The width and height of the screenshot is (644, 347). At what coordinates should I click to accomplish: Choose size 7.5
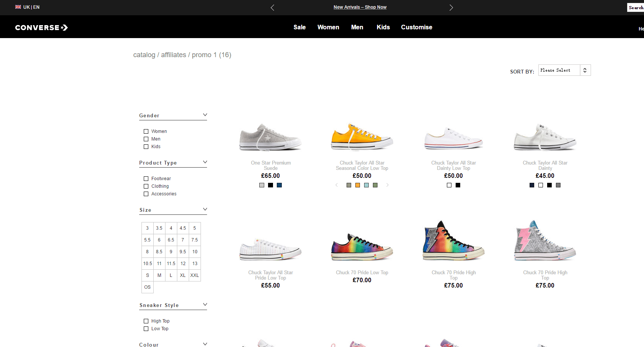tap(195, 240)
